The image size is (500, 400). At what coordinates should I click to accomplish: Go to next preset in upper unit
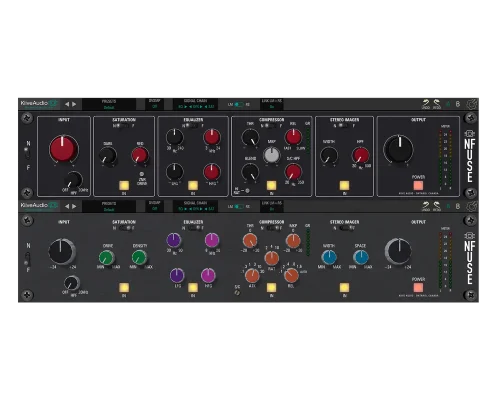74,104
